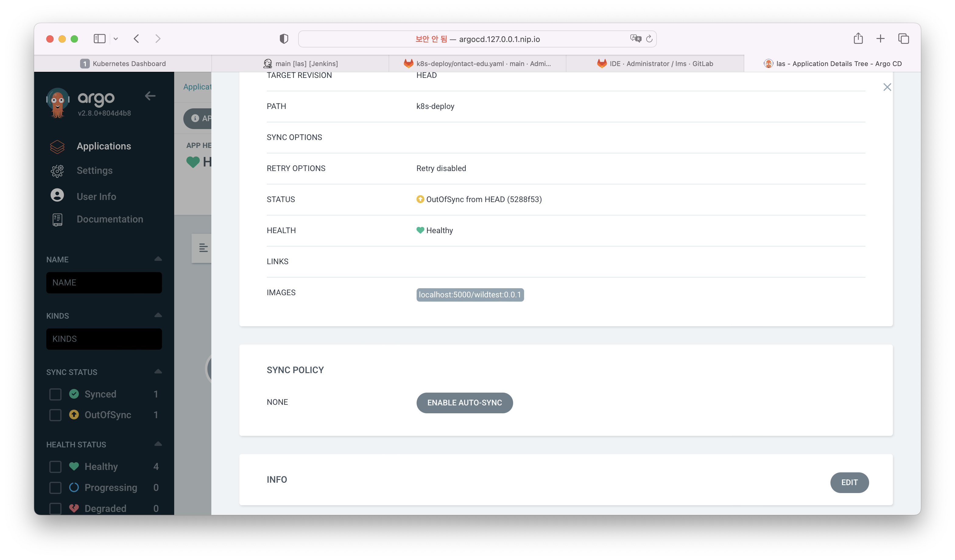Click the Healthy status heart icon
Viewport: 955px width, 560px height.
click(421, 230)
